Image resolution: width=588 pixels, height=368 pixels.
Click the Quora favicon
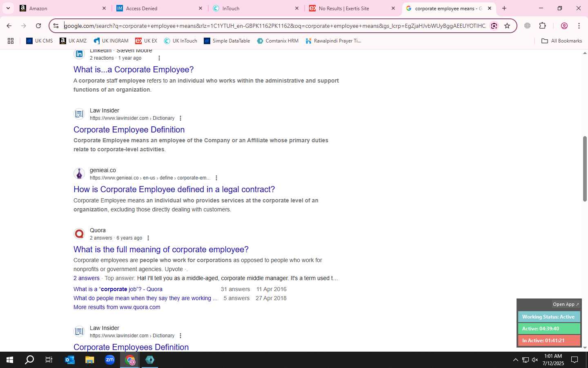coord(79,233)
